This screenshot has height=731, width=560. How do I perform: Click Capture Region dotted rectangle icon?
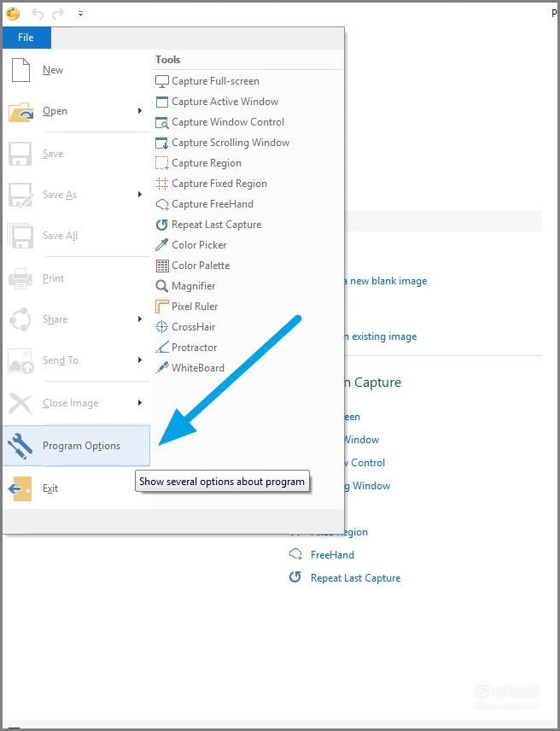[x=161, y=163]
